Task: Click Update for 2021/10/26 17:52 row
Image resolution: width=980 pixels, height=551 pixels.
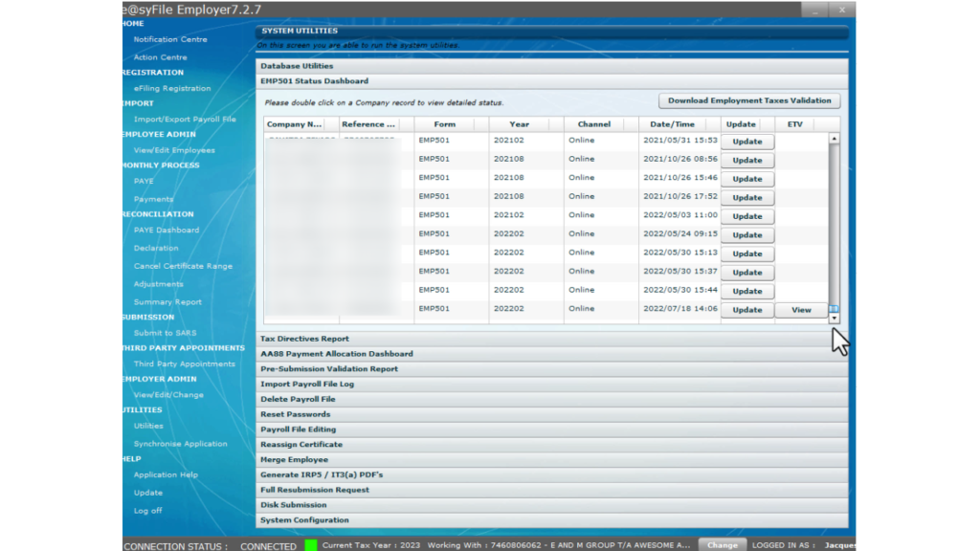Action: [746, 197]
